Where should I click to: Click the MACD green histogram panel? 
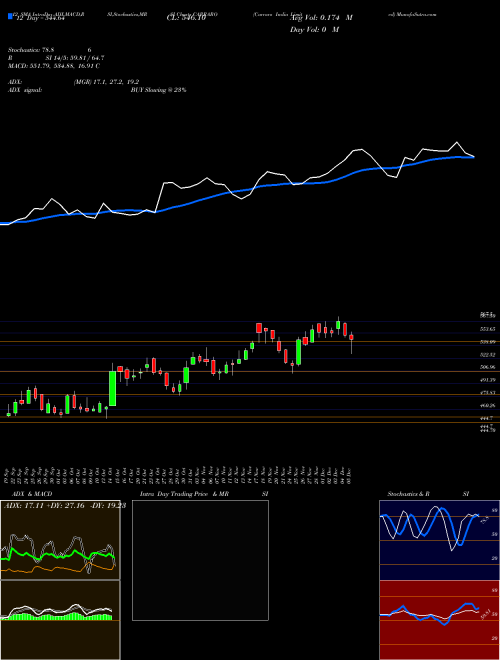click(x=60, y=620)
